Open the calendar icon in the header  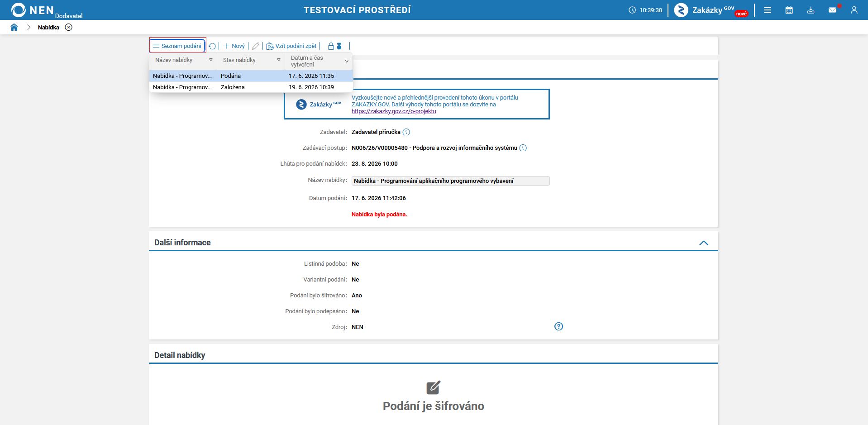click(x=789, y=10)
